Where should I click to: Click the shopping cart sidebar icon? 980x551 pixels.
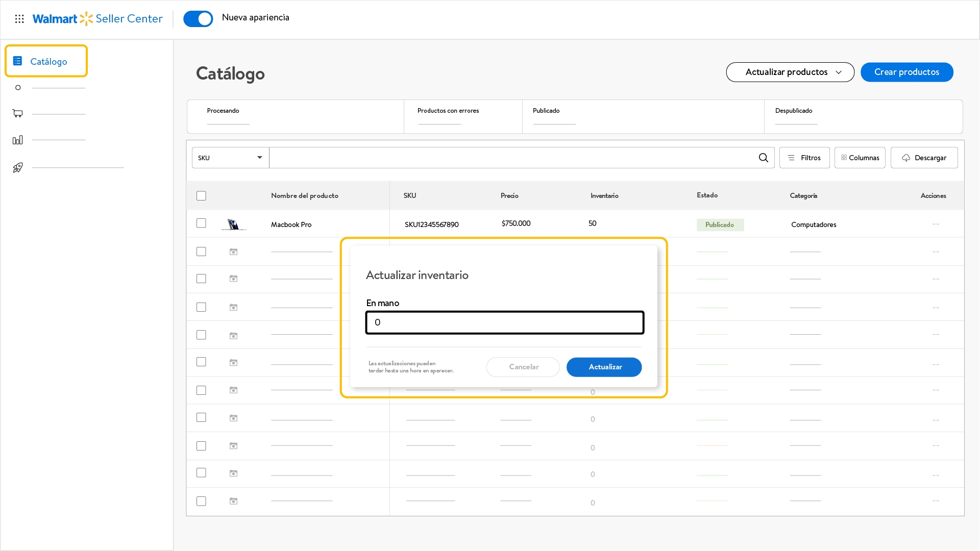tap(18, 113)
